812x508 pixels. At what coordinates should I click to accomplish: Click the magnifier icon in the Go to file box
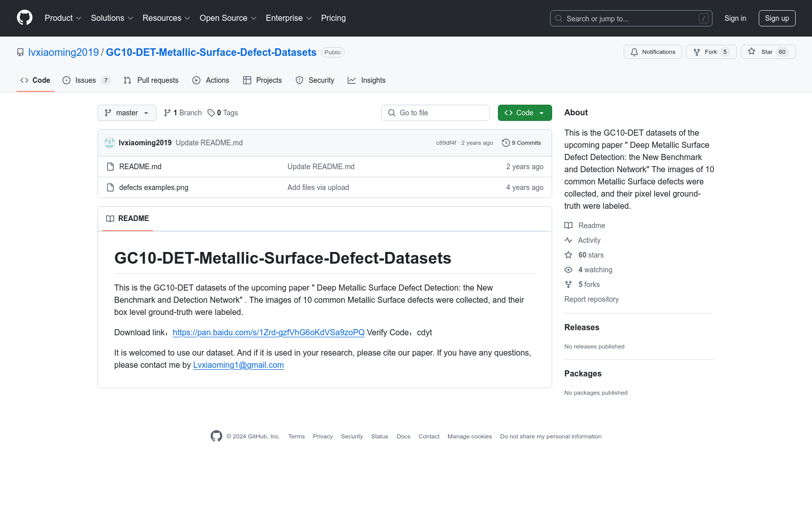392,113
